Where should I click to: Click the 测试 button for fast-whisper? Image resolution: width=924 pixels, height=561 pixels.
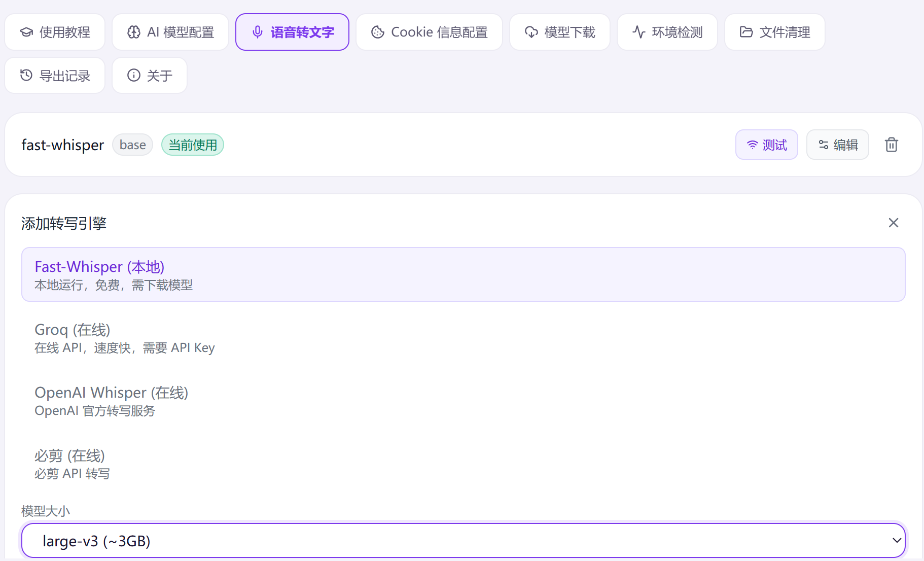pyautogui.click(x=767, y=145)
